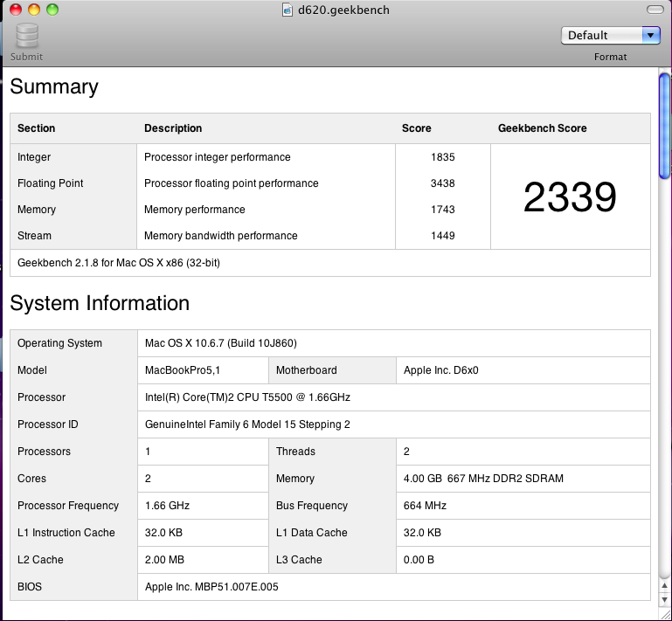
Task: Click the Floating Point score 3438
Action: 443,183
